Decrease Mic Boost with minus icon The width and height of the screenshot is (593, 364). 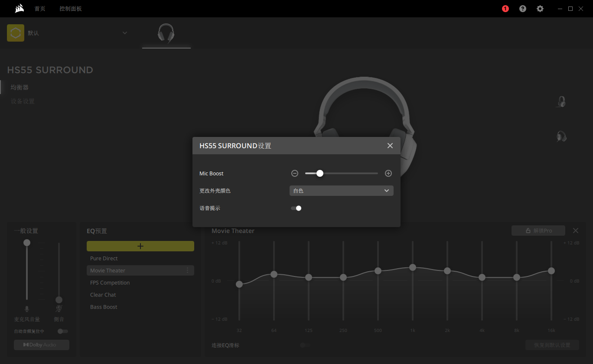295,173
